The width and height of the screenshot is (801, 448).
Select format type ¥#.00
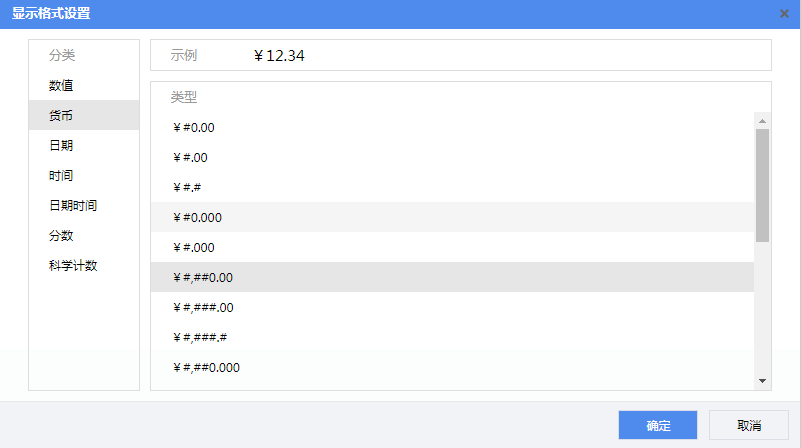(190, 157)
